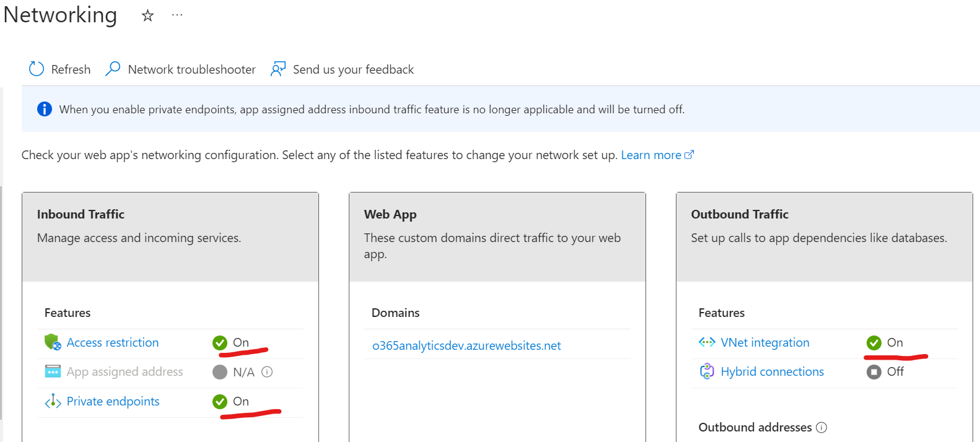
Task: Open the ellipsis more options menu
Action: click(177, 15)
